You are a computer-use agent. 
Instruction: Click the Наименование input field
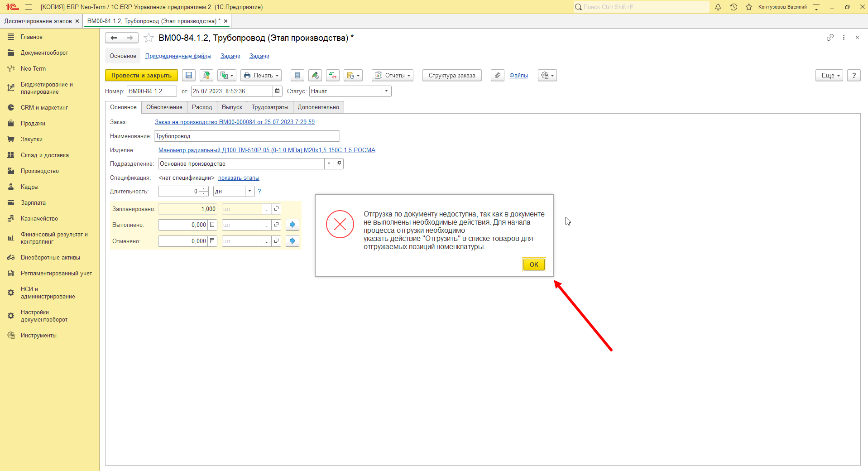(x=247, y=136)
